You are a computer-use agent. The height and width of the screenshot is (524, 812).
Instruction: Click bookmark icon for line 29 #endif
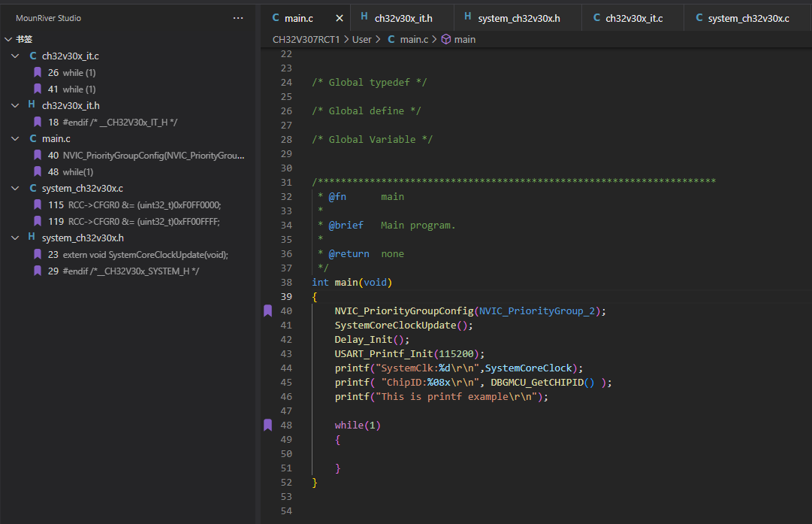tap(38, 271)
